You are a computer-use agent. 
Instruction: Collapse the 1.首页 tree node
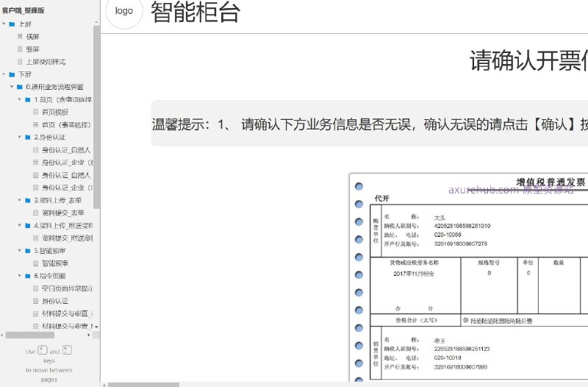coord(20,99)
